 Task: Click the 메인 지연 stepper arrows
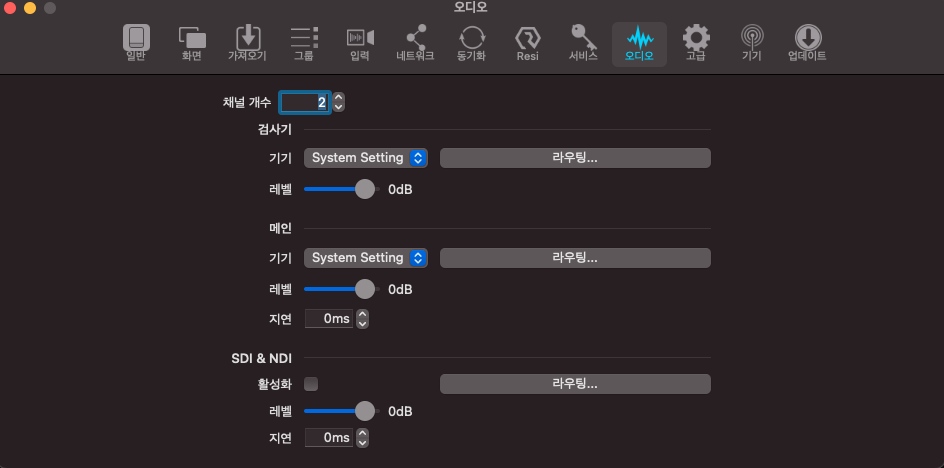pos(362,319)
